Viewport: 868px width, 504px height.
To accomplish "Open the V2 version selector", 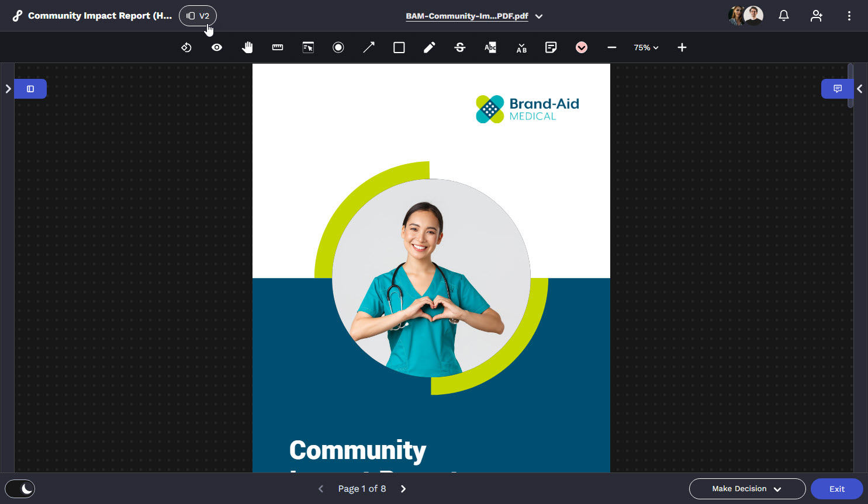I will click(x=198, y=16).
